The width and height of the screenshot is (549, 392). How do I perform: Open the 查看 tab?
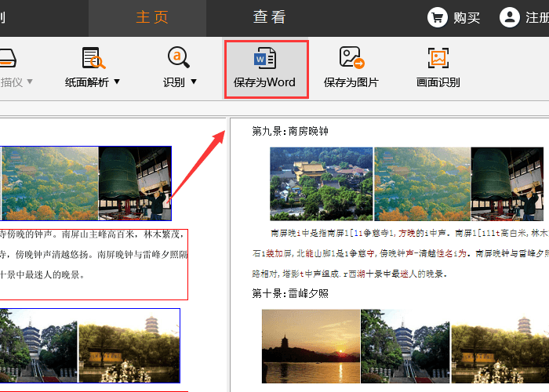click(x=269, y=17)
